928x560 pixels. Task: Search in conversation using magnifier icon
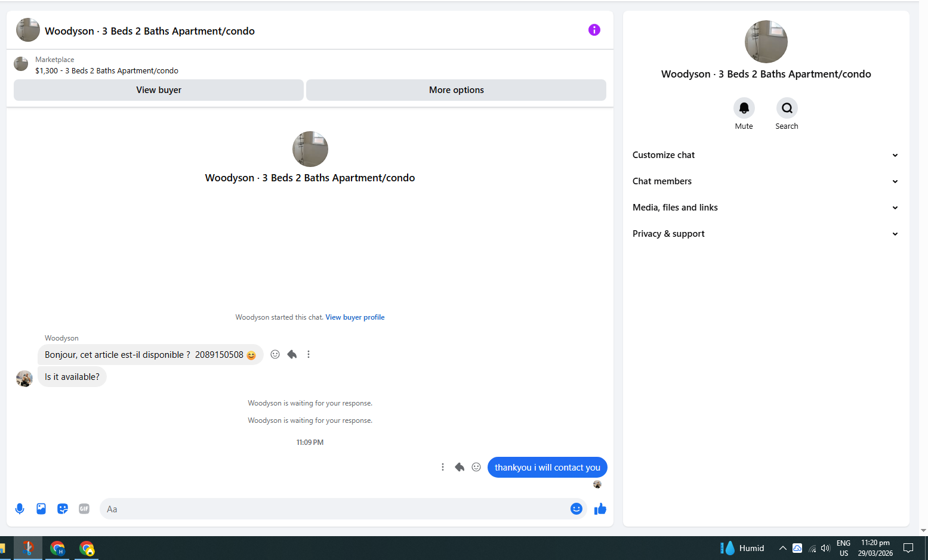pos(787,108)
